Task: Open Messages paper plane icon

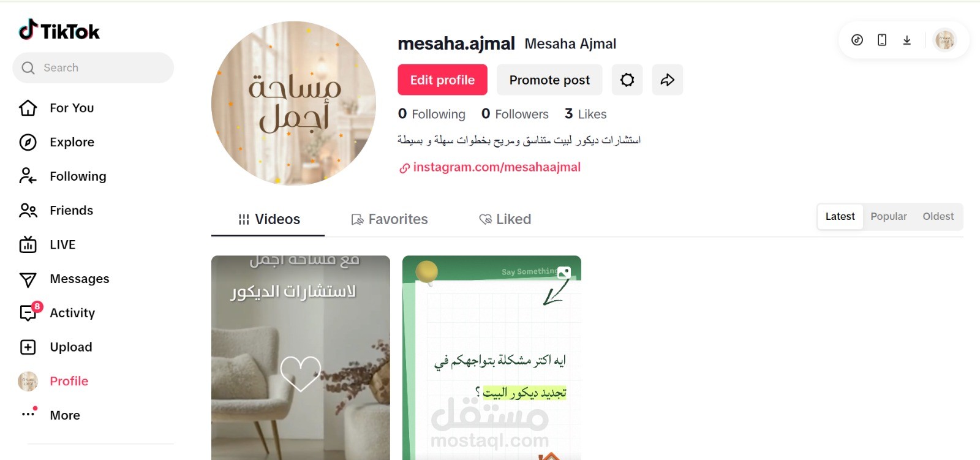Action: click(28, 279)
